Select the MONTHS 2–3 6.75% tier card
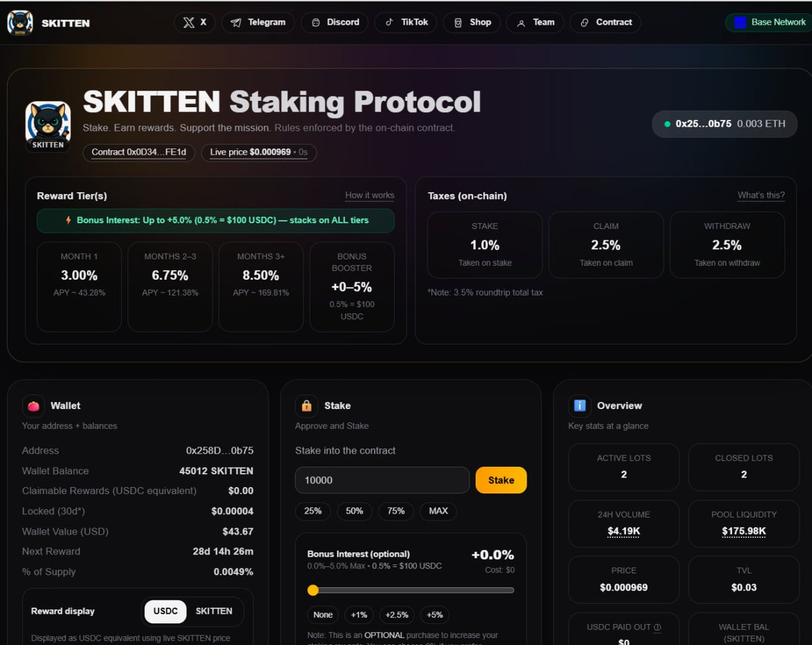 tap(170, 287)
